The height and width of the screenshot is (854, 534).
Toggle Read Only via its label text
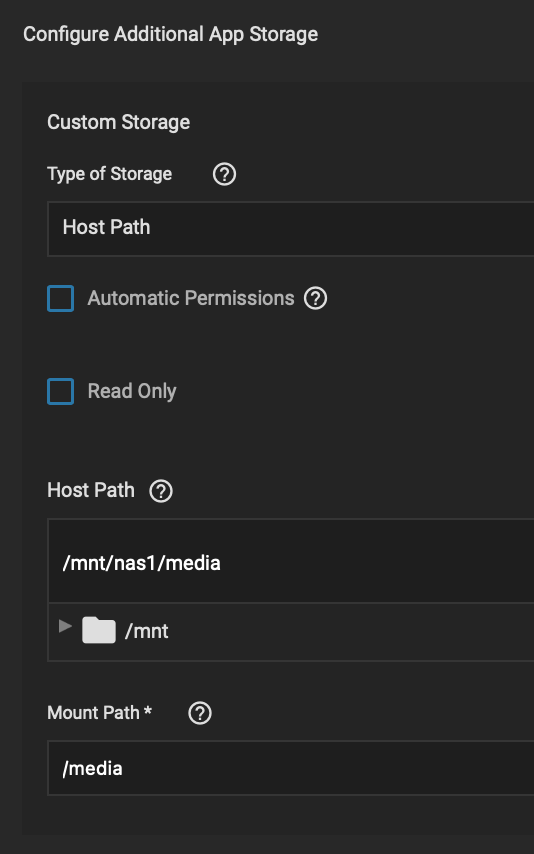tap(132, 392)
